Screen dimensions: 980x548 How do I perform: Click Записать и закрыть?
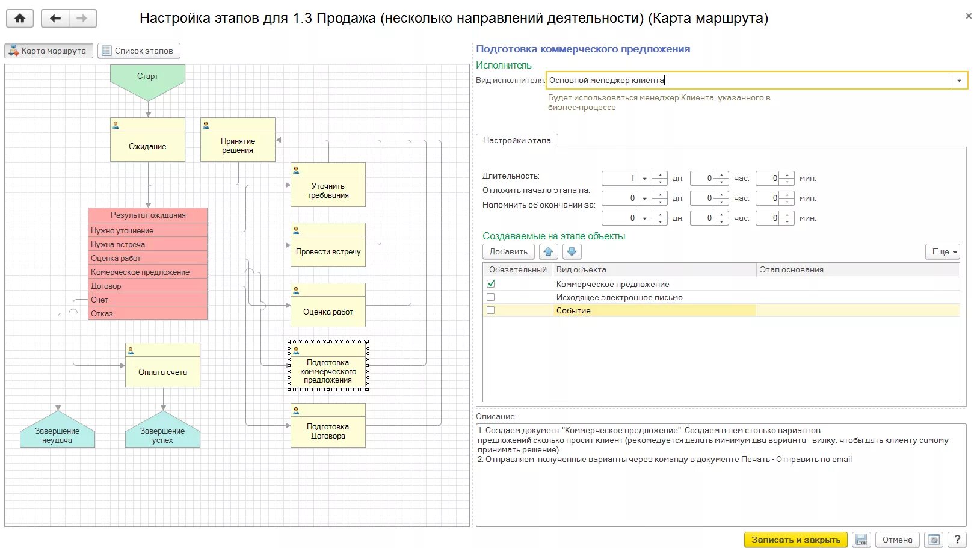(796, 540)
